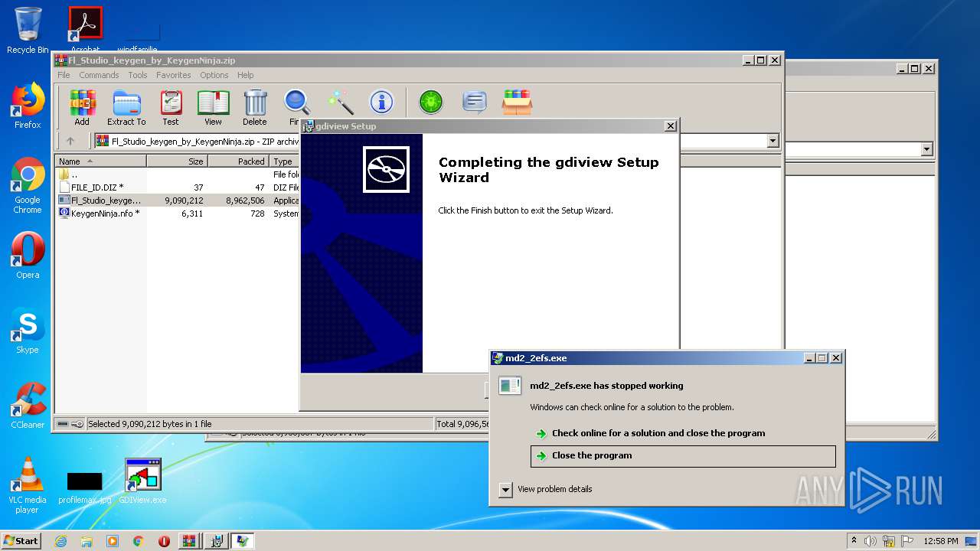Screen dimensions: 980x551
Task: Click the Delete trash can toolbar icon
Action: (255, 107)
